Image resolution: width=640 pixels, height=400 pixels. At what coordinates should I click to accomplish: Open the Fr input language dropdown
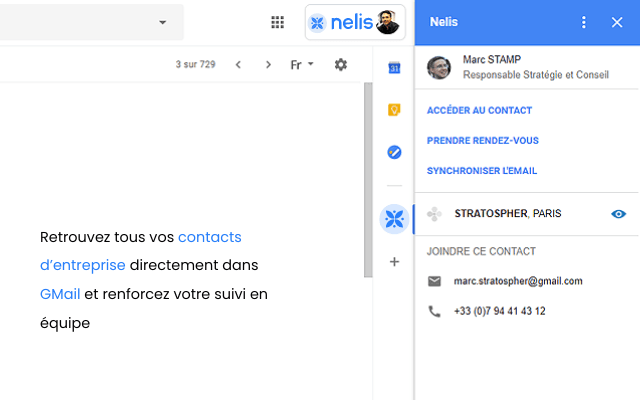(302, 64)
